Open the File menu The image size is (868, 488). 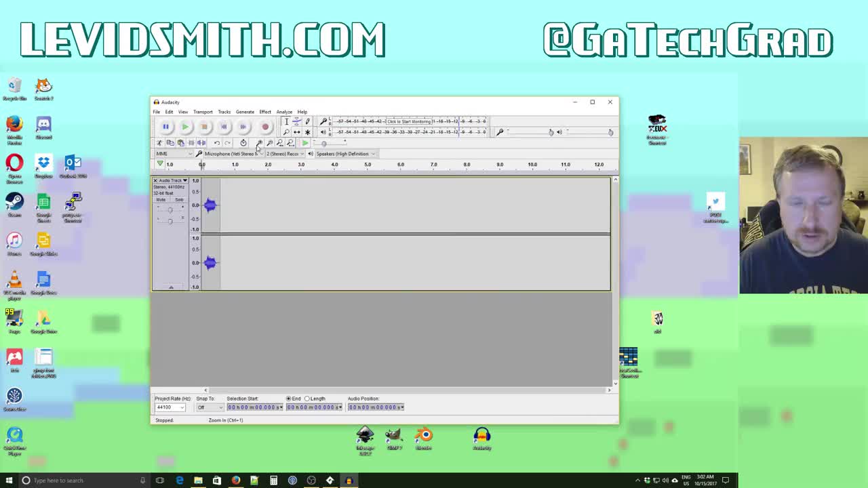click(x=157, y=112)
